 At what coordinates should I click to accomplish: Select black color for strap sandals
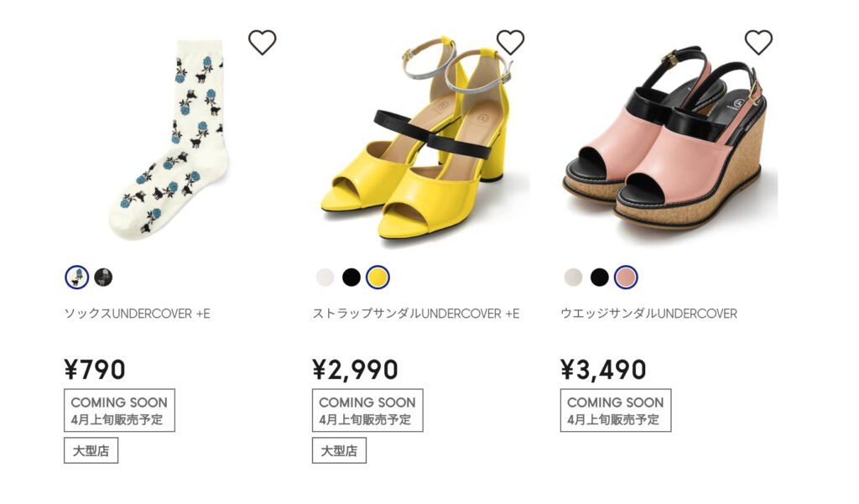(351, 278)
